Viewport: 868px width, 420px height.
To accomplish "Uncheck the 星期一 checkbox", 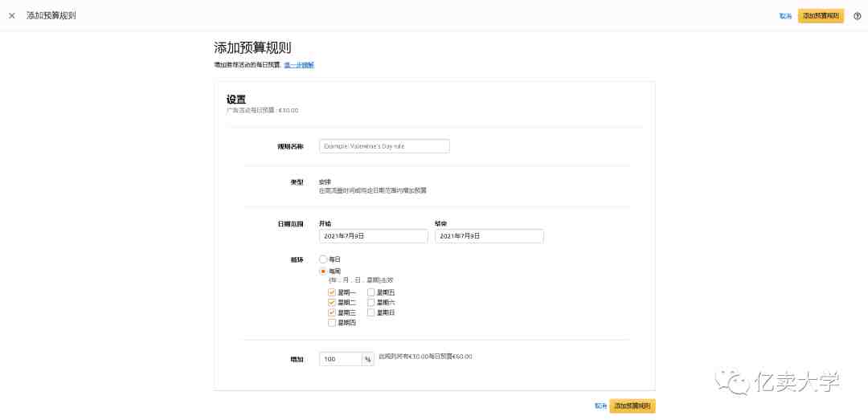I will point(332,292).
